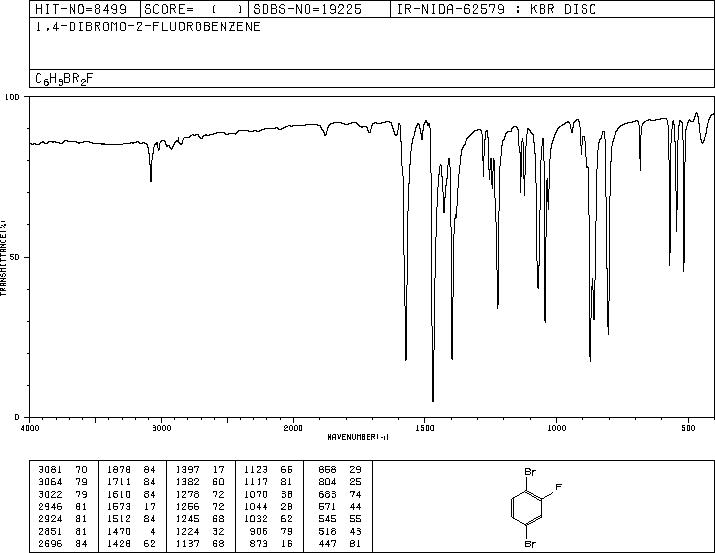Click the 100 mark on transmittance axis
This screenshot has height=553, width=715.
(x=12, y=97)
